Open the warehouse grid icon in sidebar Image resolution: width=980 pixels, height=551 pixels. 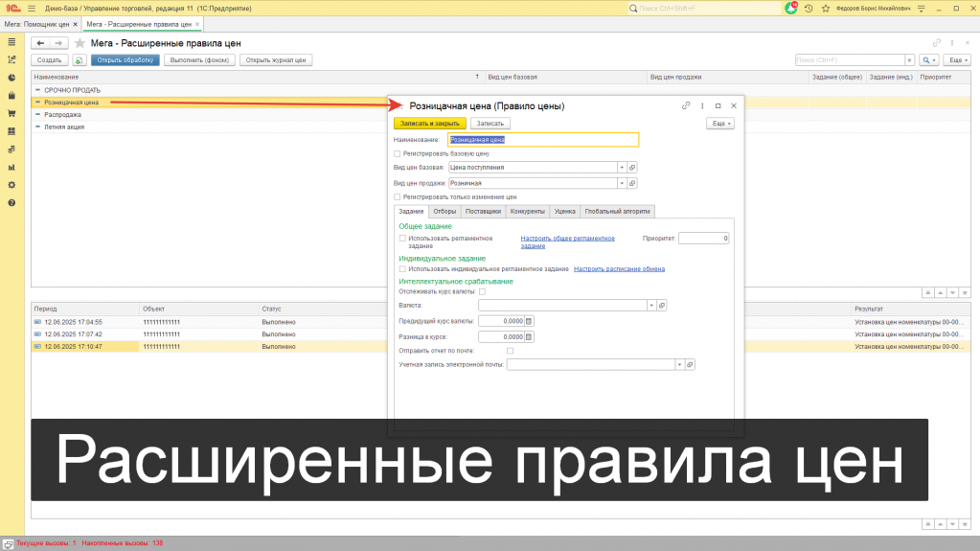point(11,131)
